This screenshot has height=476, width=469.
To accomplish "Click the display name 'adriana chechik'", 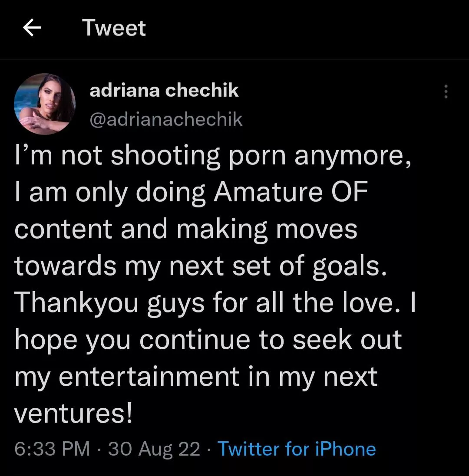I will [164, 90].
